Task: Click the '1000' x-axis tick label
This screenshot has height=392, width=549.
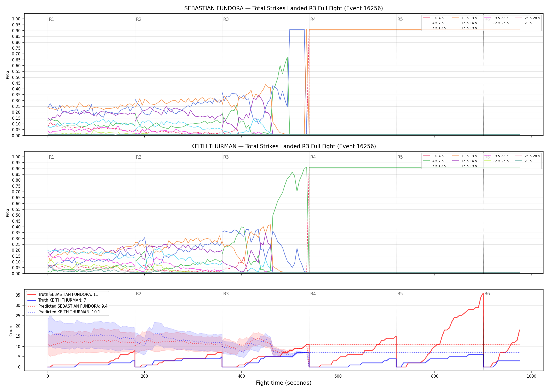Action: point(531,376)
